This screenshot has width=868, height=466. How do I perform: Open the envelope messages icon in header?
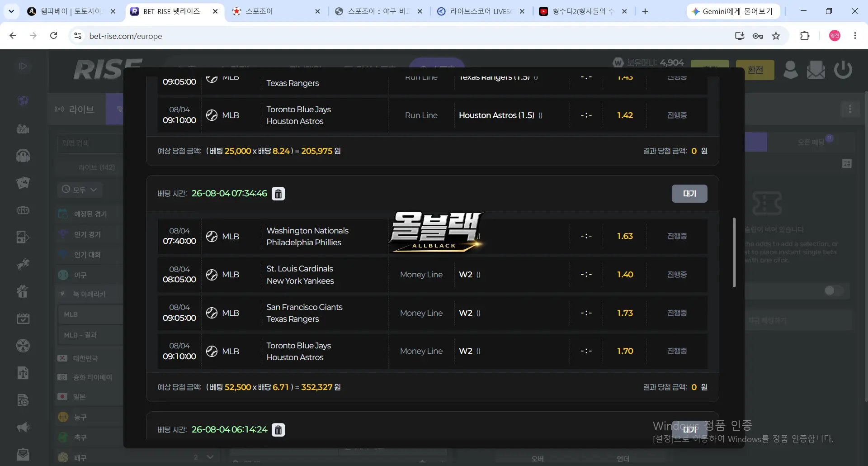(x=816, y=70)
